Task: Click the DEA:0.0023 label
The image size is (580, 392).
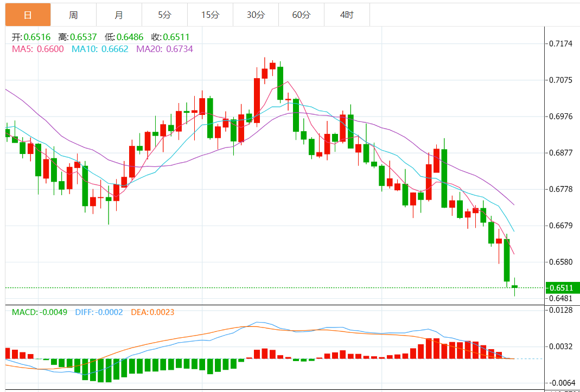Action: point(153,312)
